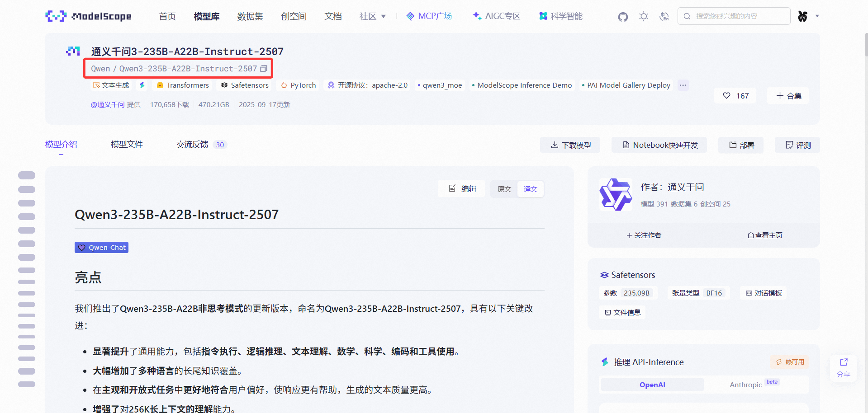868x413 pixels.
Task: Expand the 社区 dropdown menu
Action: click(373, 16)
